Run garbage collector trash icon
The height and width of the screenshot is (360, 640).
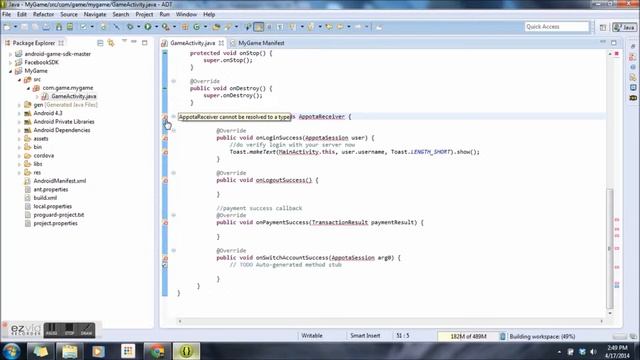pos(502,336)
